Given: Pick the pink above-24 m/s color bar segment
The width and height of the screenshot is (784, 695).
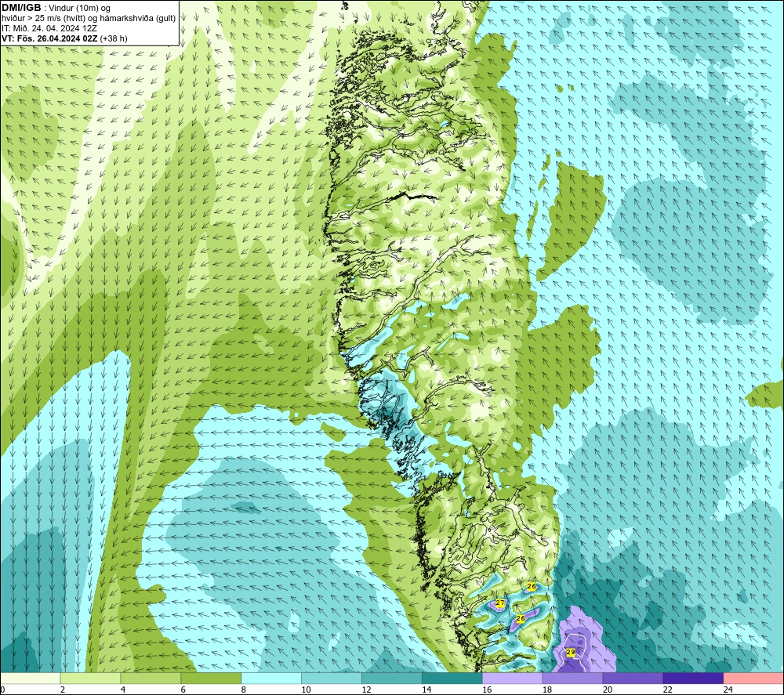Looking at the screenshot, I should 753,679.
